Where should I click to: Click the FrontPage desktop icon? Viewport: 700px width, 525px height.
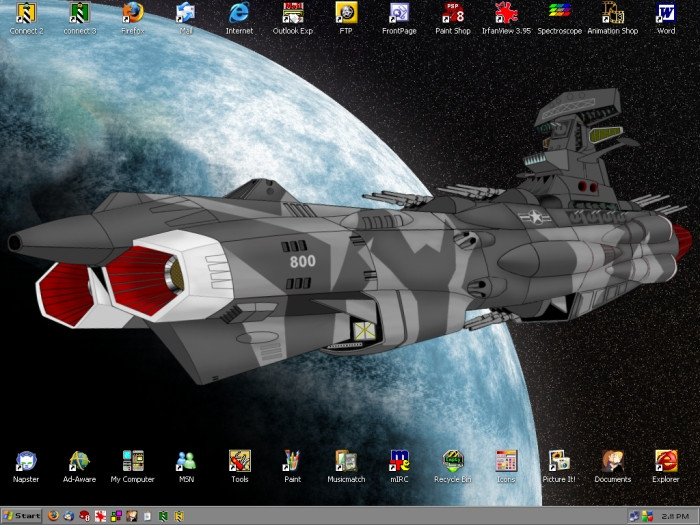pyautogui.click(x=399, y=19)
